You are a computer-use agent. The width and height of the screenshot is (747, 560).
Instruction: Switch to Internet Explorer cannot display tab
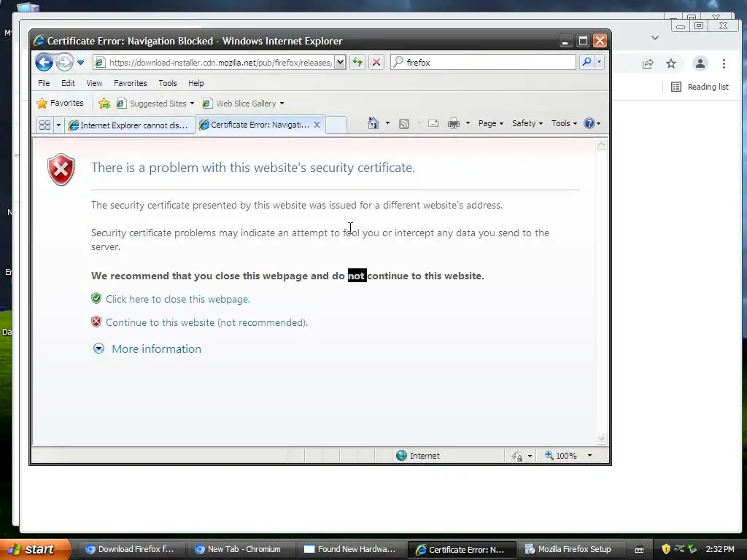130,125
